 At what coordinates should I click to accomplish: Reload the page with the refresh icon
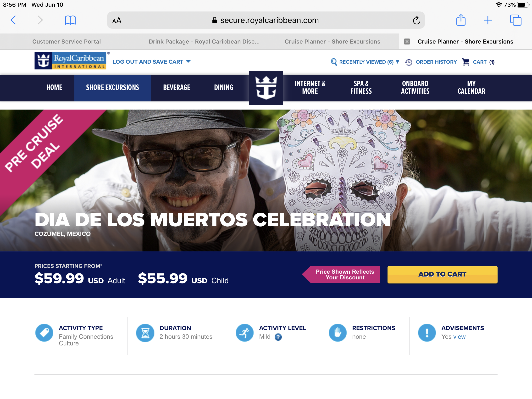(x=416, y=20)
